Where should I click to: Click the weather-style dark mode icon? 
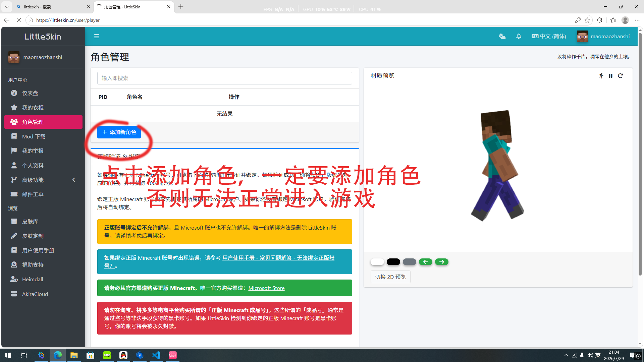502,36
